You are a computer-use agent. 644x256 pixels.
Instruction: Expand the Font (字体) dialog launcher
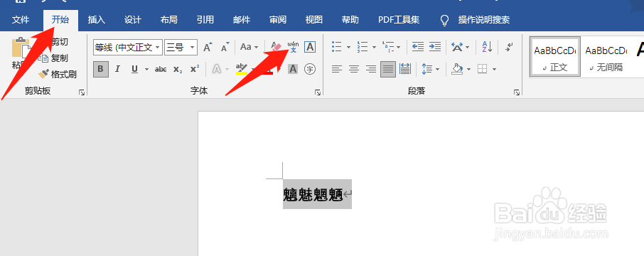tap(318, 93)
